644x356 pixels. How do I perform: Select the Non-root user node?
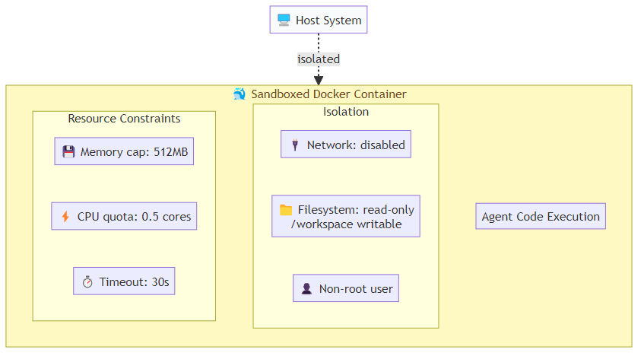coord(346,288)
